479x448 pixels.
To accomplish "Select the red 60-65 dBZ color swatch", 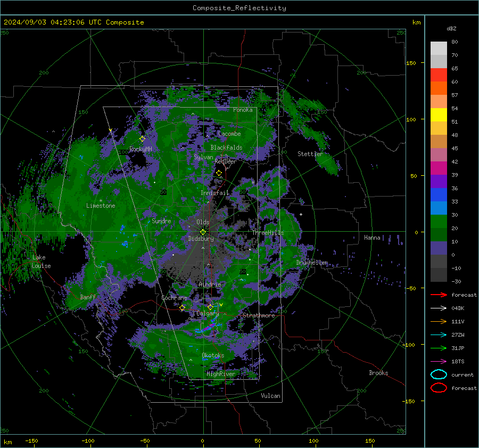I will (439, 75).
